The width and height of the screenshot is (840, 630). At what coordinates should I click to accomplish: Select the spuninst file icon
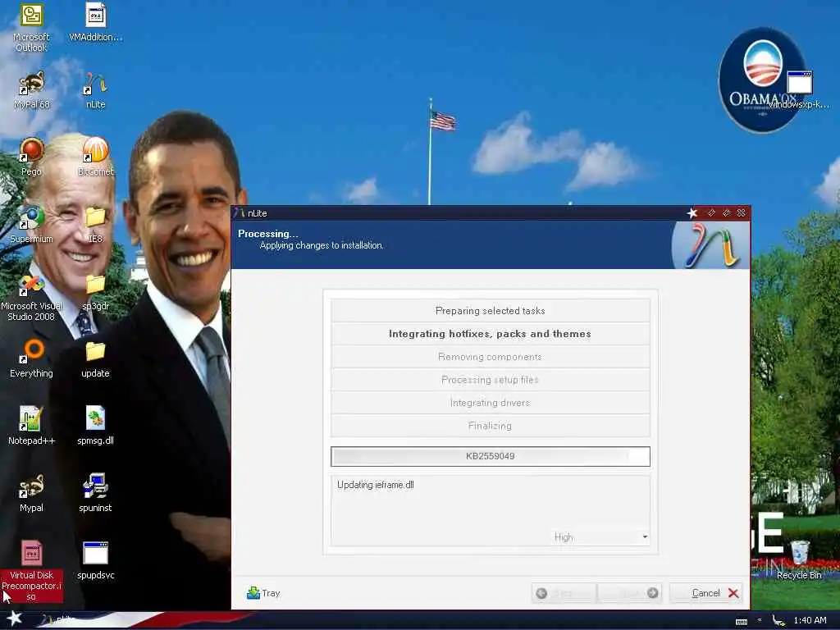click(x=95, y=493)
